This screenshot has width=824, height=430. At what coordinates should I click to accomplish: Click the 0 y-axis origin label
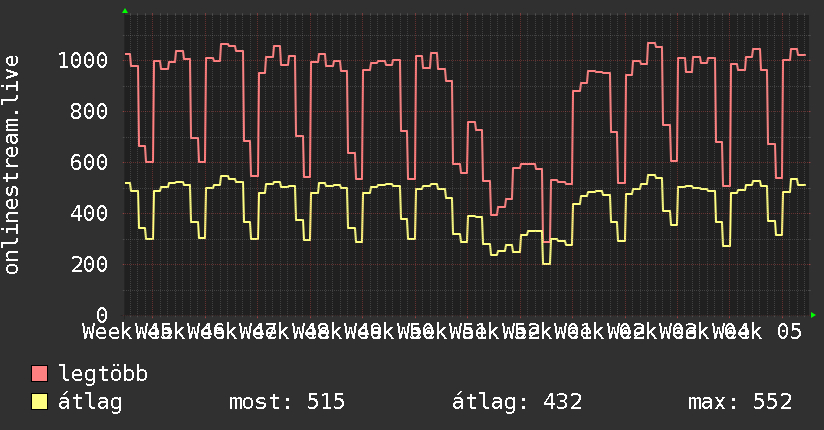click(x=102, y=315)
